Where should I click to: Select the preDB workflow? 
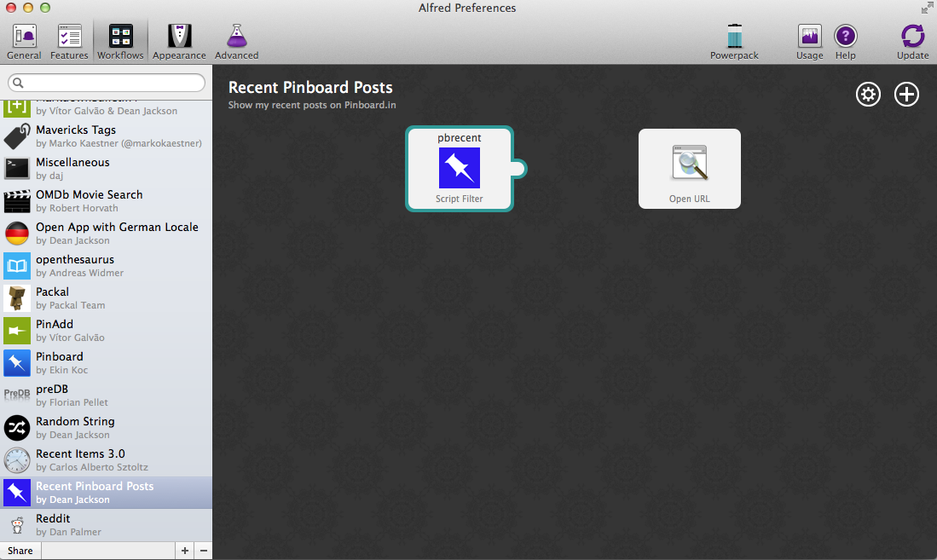(x=107, y=395)
